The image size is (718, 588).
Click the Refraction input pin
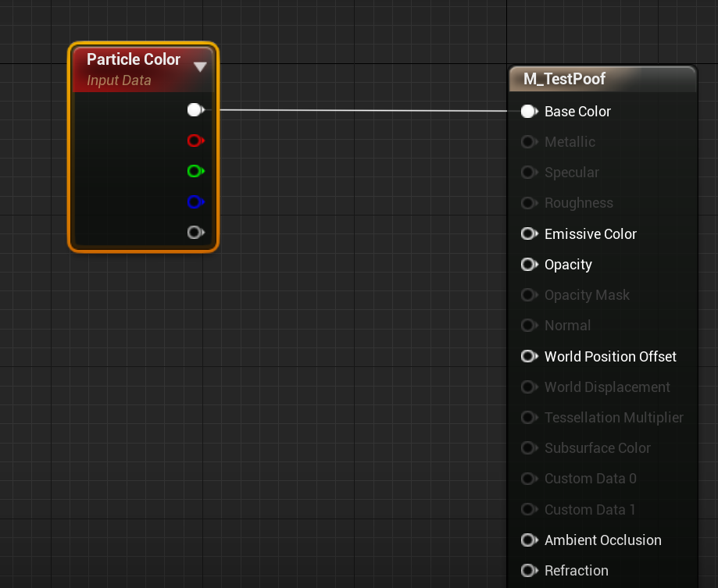(530, 571)
